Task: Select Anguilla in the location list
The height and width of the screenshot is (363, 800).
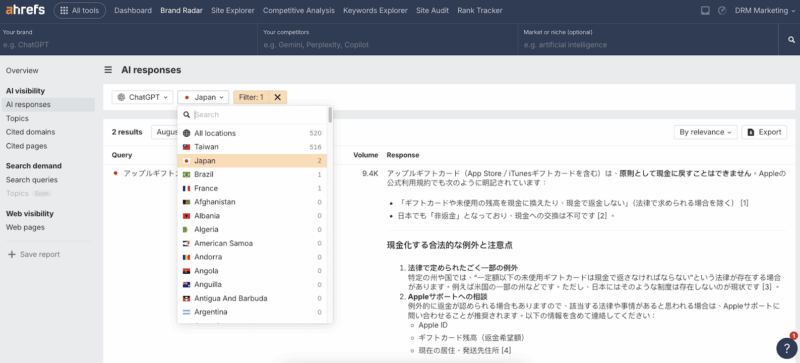Action: 252,284
